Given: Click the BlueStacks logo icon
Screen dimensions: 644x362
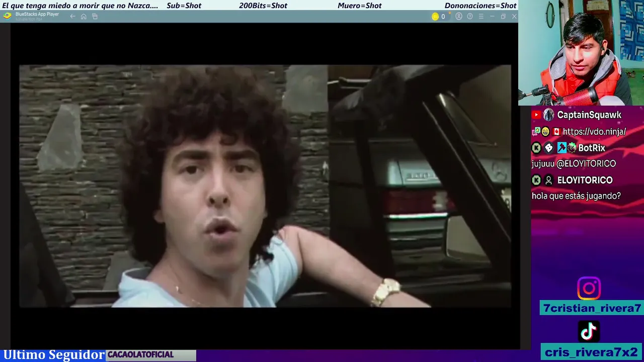Looking at the screenshot, I should point(7,16).
